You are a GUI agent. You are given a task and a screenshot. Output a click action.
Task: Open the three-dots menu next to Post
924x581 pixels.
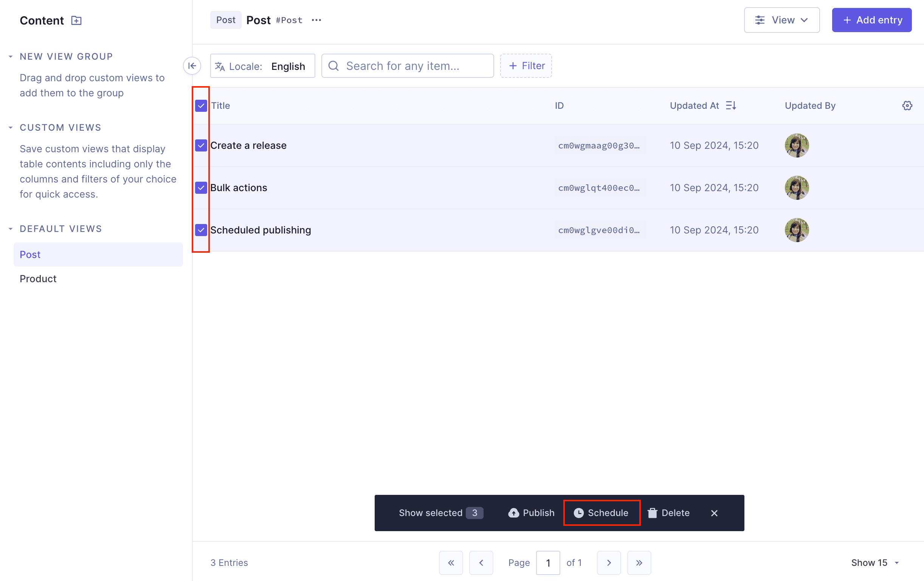(316, 20)
